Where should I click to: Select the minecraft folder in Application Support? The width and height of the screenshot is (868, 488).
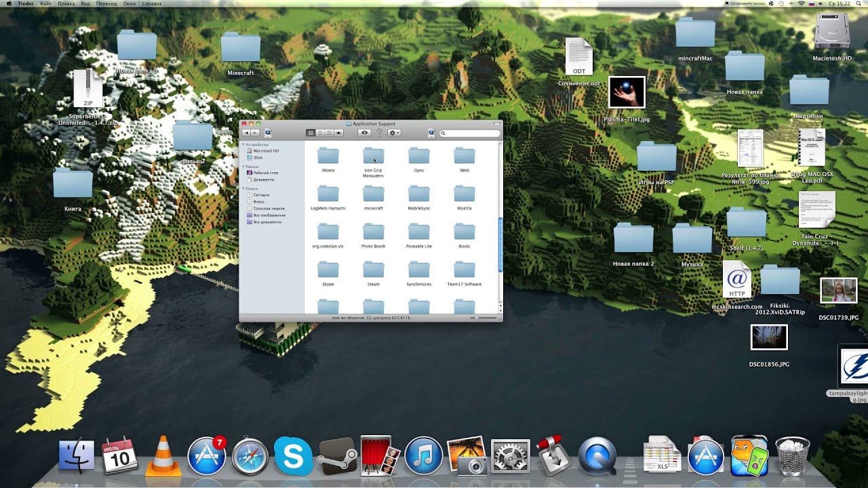tap(374, 194)
